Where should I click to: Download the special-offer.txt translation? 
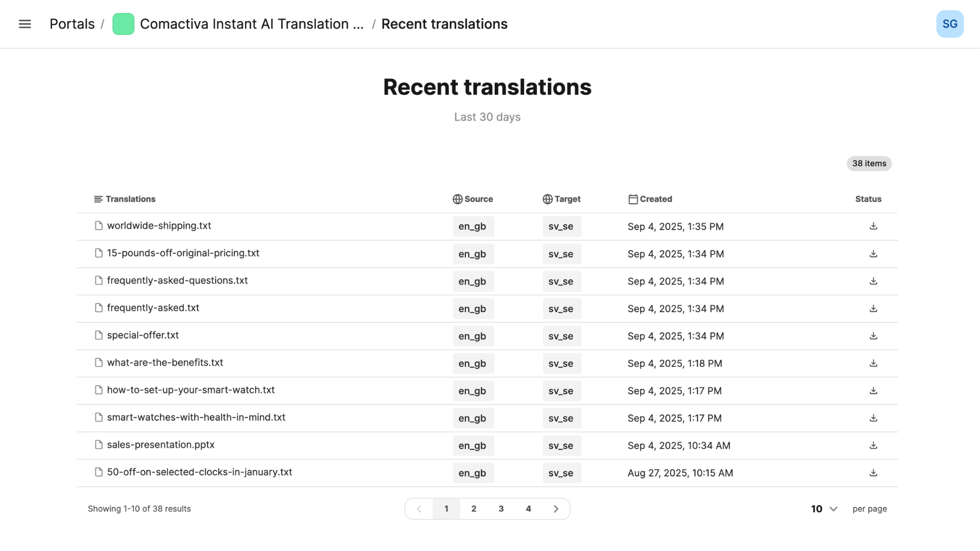point(873,336)
